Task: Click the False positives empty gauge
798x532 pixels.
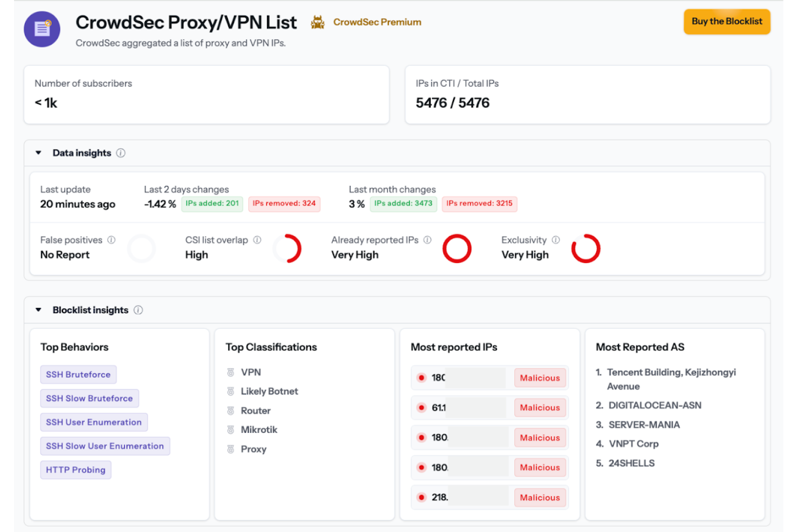Action: (x=142, y=248)
